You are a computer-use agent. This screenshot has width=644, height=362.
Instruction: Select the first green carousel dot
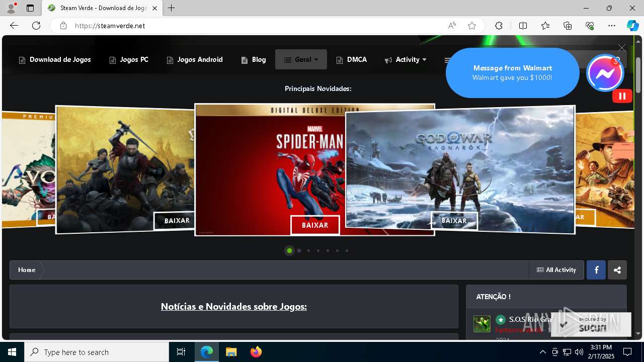289,250
